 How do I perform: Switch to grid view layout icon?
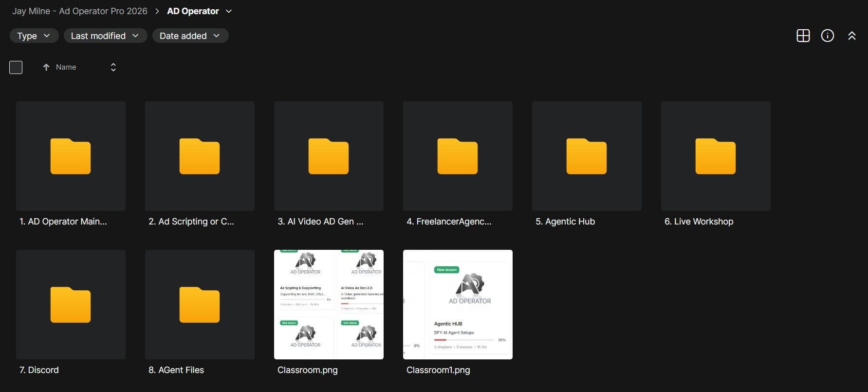pos(803,36)
